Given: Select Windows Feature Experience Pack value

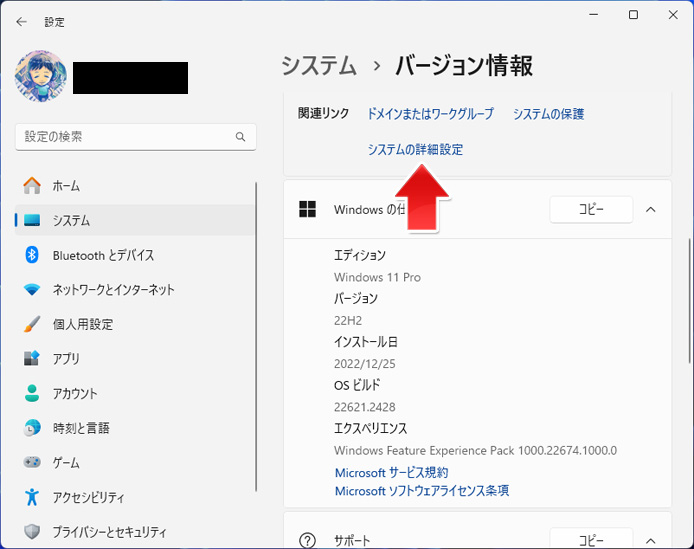Looking at the screenshot, I should click(x=475, y=450).
